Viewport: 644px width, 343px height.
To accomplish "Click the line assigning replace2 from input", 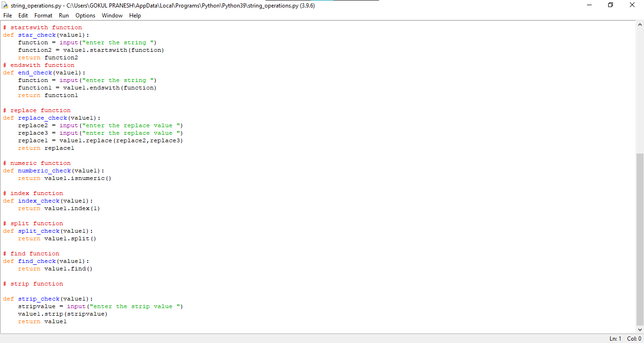I will [x=100, y=125].
